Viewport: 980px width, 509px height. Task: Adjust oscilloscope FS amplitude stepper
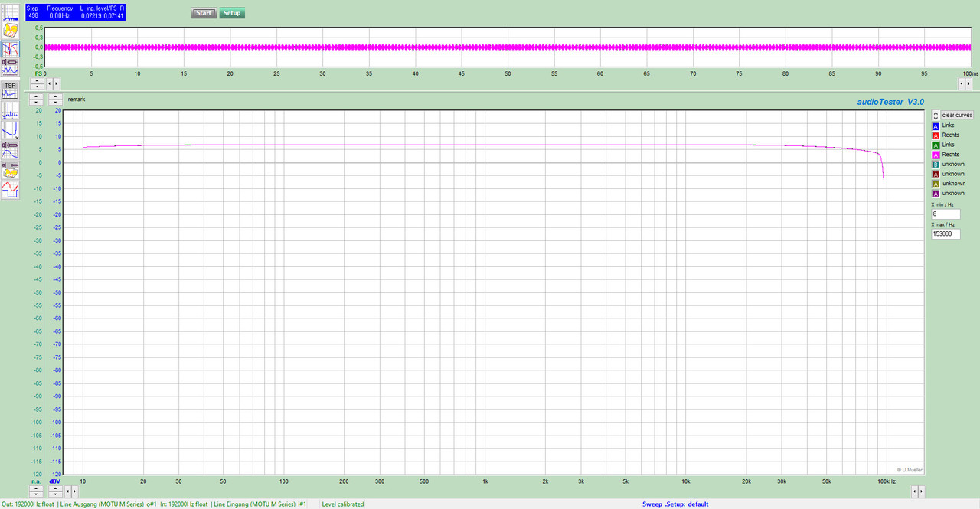(37, 83)
